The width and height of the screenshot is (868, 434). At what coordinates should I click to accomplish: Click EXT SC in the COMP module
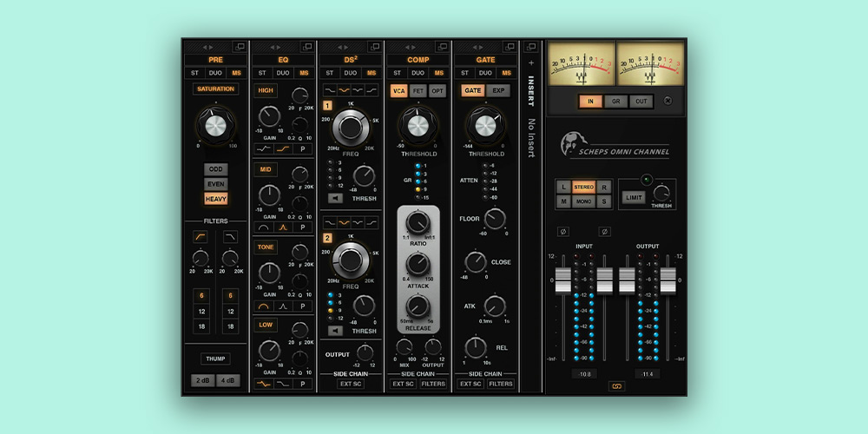(403, 384)
